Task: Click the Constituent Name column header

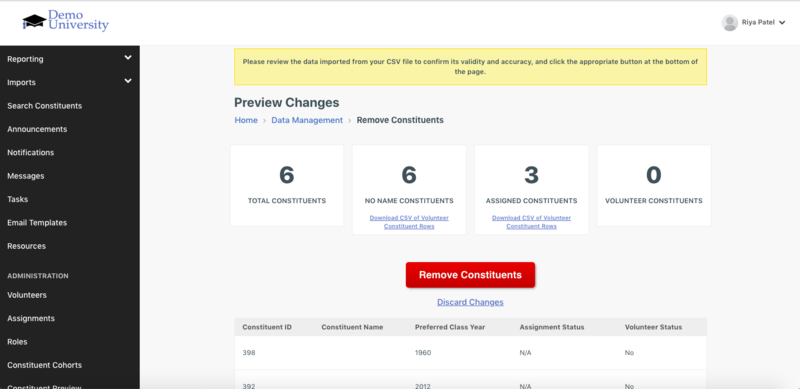Action: 352,327
